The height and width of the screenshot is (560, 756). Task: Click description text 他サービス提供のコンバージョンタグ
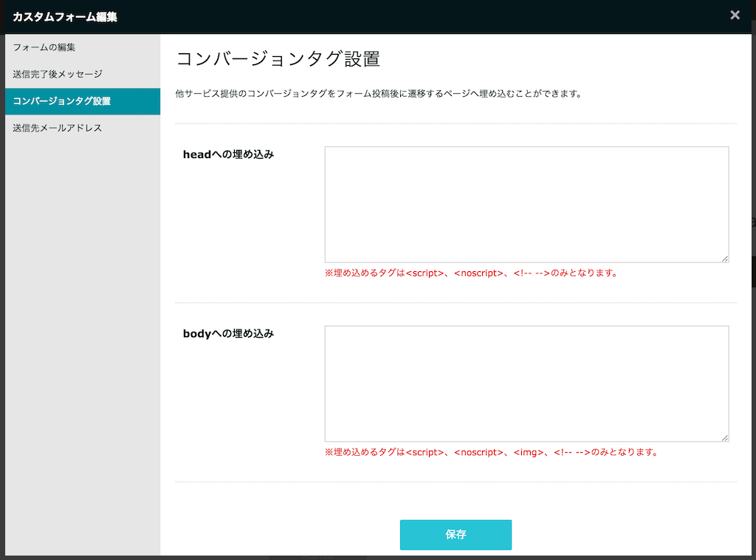pos(379,94)
